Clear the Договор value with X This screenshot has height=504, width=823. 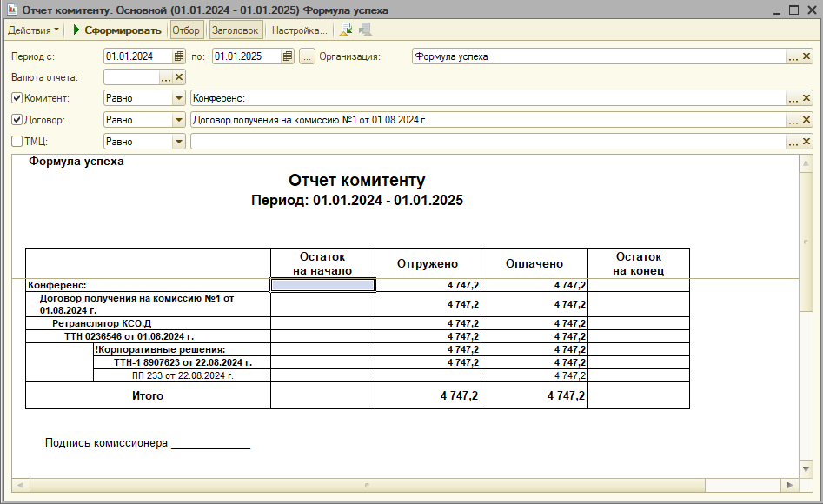[806, 120]
